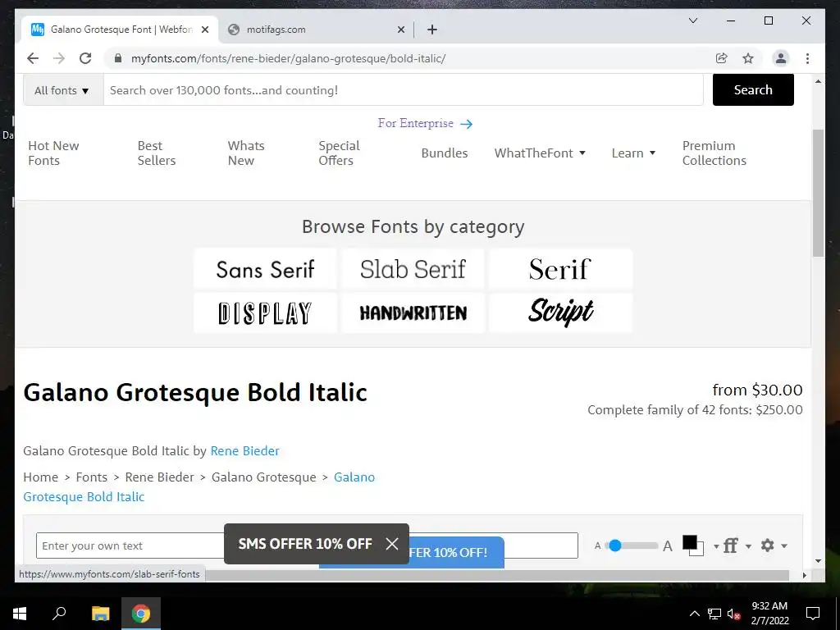840x630 pixels.
Task: Open Special Offers menu item
Action: pos(339,153)
